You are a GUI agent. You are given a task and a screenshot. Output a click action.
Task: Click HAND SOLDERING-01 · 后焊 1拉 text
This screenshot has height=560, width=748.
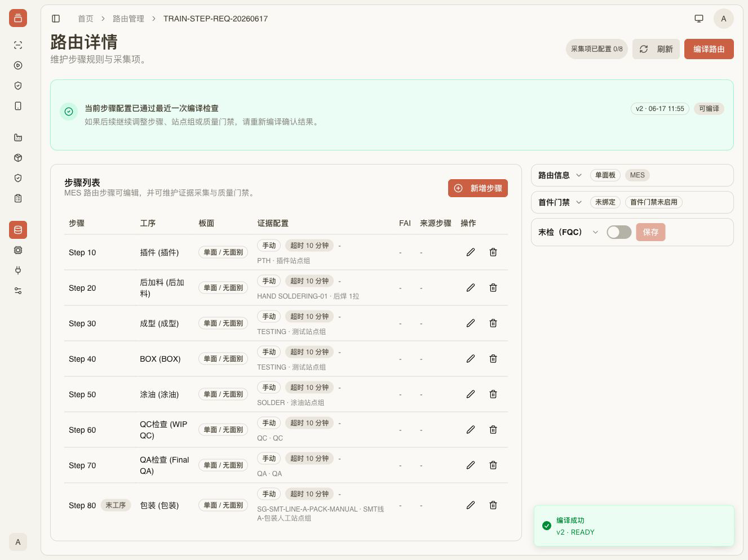(x=308, y=296)
